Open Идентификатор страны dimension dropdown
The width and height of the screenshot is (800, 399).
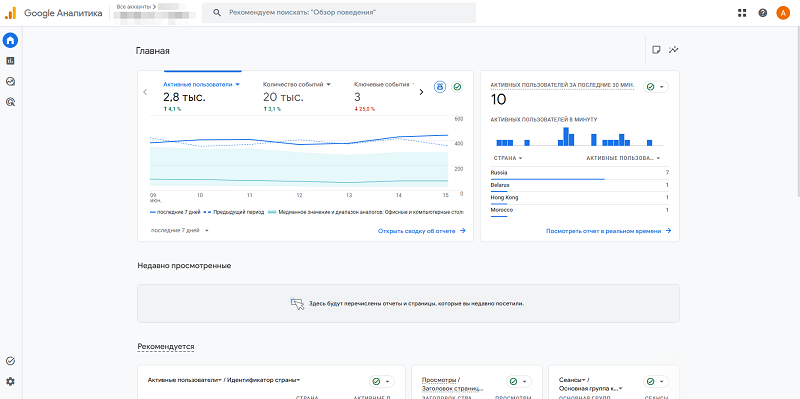(x=264, y=380)
